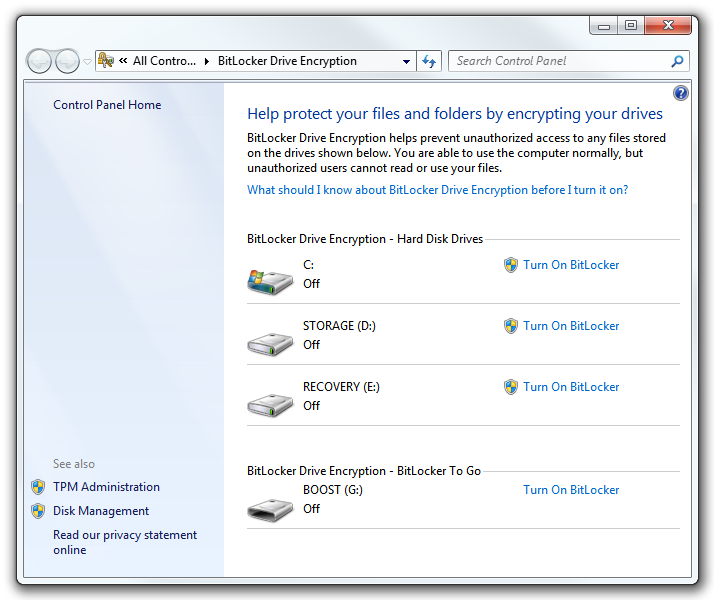Click the magnifier search icon

point(677,61)
